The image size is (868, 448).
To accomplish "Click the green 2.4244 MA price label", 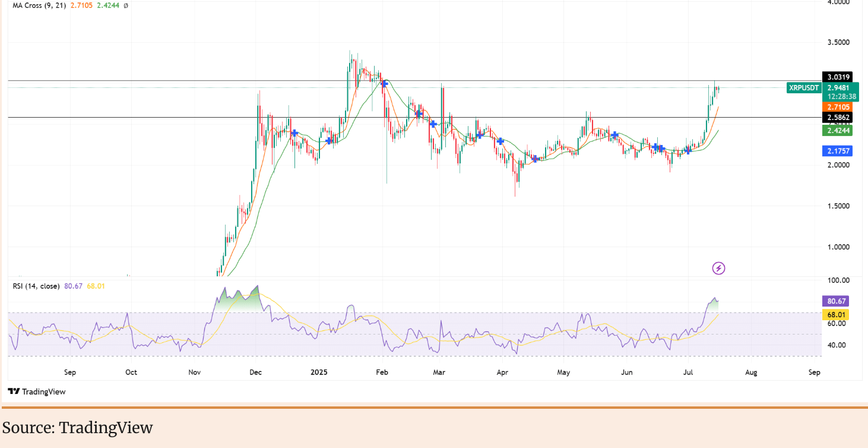I will [x=838, y=130].
